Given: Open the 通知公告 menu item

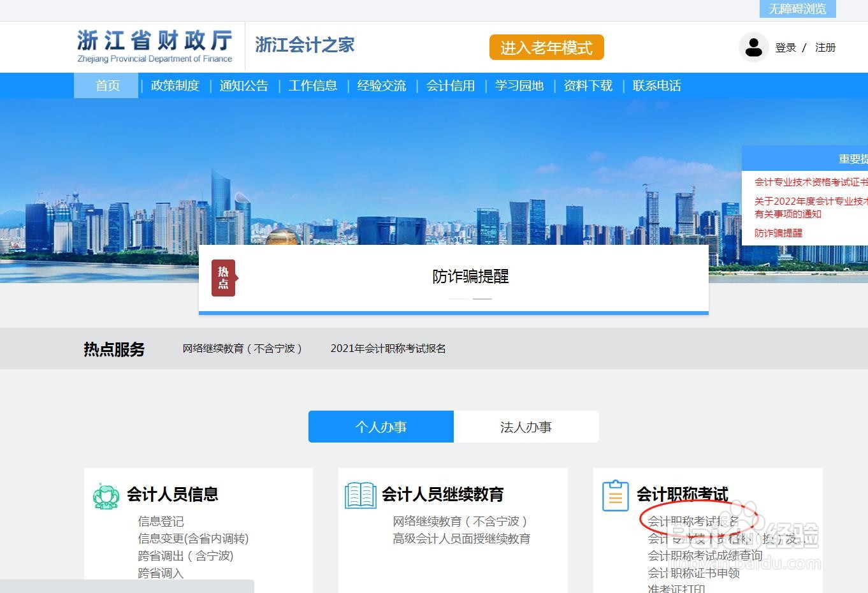Looking at the screenshot, I should (243, 85).
